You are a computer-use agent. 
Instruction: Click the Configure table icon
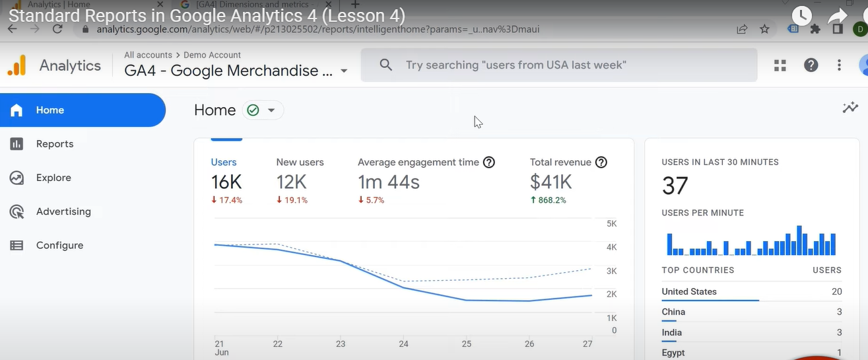click(17, 245)
